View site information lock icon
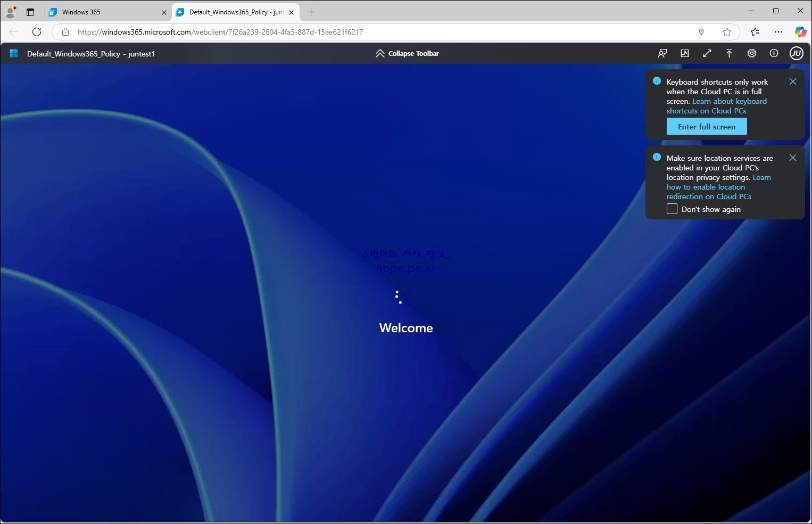The width and height of the screenshot is (812, 524). pyautogui.click(x=65, y=32)
